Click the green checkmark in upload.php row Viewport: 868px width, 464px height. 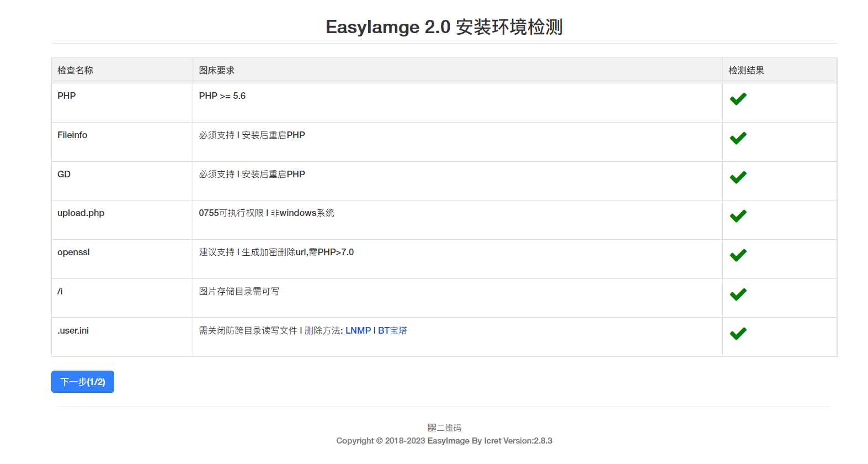click(x=738, y=216)
